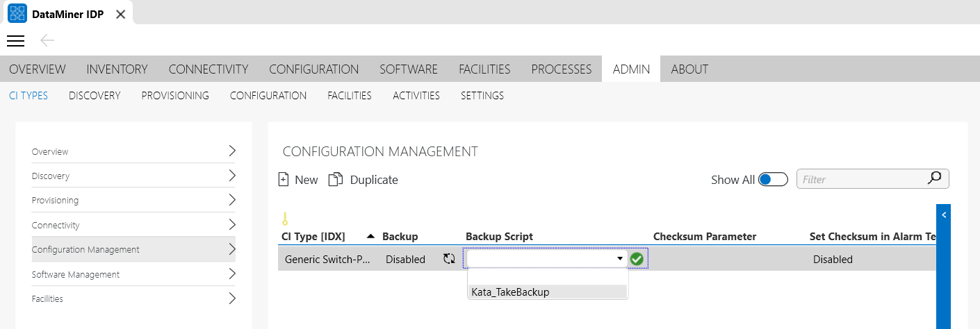Click the Backup Disabled cell

click(x=405, y=259)
